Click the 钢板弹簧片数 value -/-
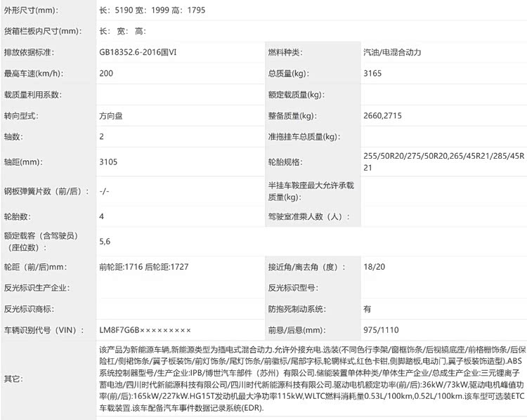527x420 pixels. click(x=105, y=191)
